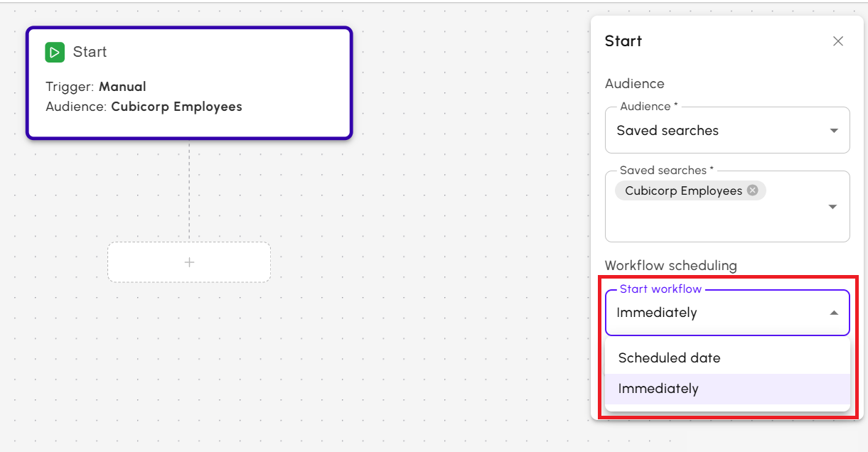Click the node's Audience: Cubicorp Employees text
The width and height of the screenshot is (868, 452).
[144, 107]
